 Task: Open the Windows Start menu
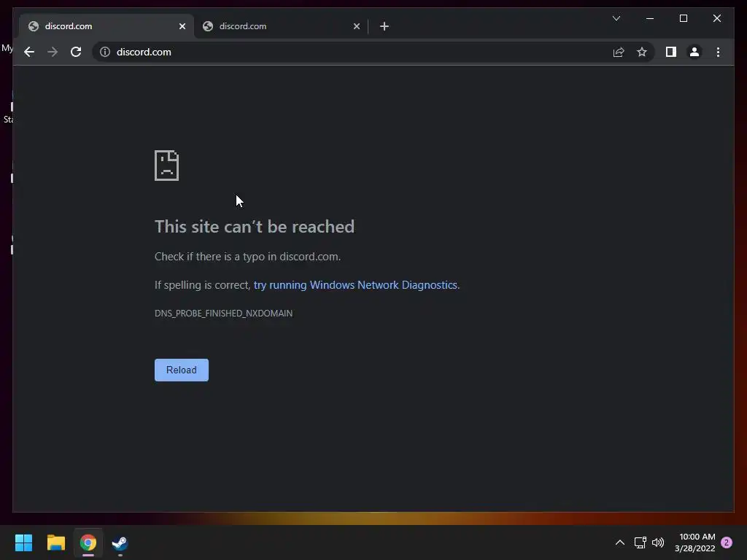coord(24,542)
